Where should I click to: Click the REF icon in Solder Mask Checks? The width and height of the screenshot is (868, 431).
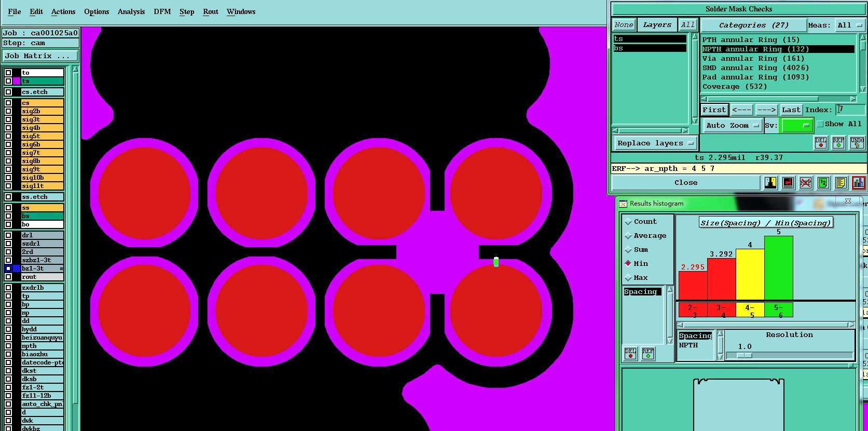click(838, 143)
